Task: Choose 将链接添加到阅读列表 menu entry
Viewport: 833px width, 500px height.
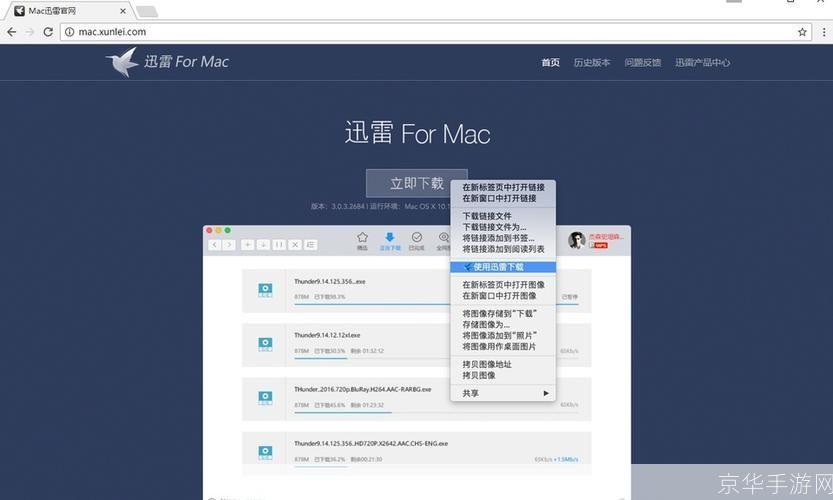Action: click(x=503, y=249)
